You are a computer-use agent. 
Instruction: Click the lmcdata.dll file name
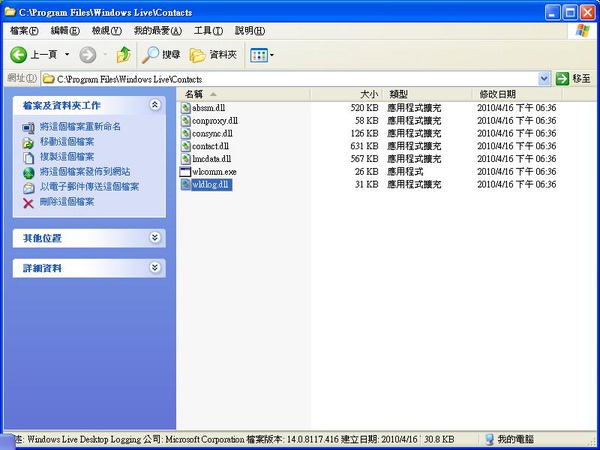click(x=212, y=159)
